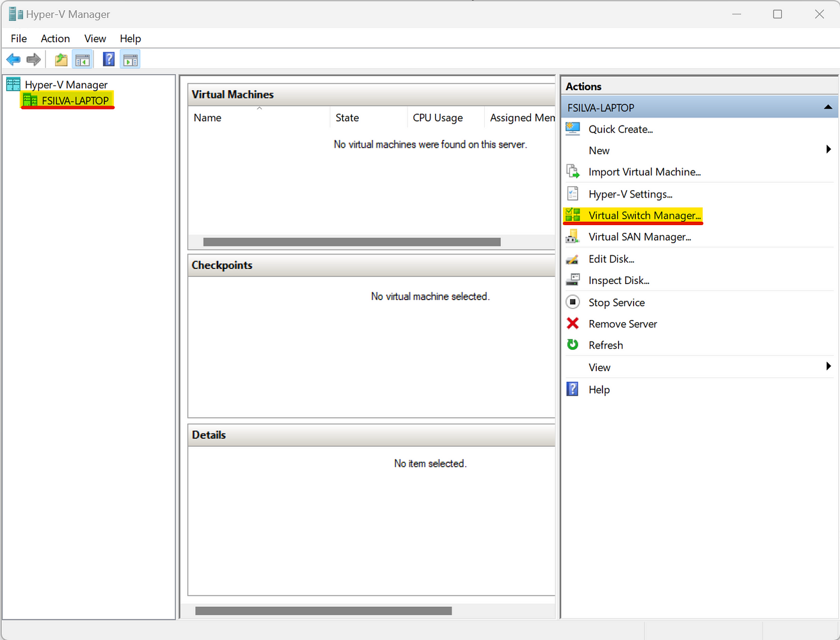The height and width of the screenshot is (640, 840).
Task: Click the bottom horizontal scrollbar under Details
Action: point(323,611)
